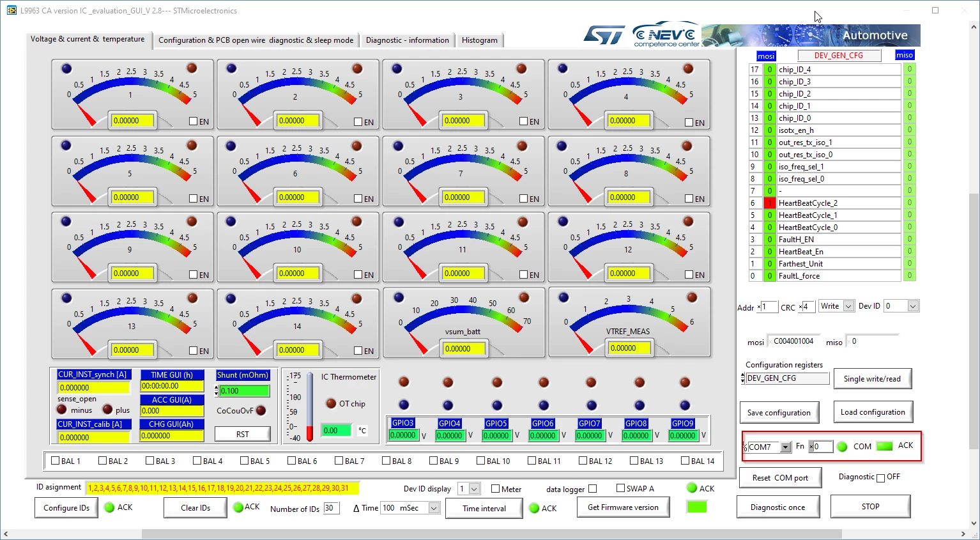This screenshot has height=540, width=980.
Task: Click the blue LED indicator on gauge 1
Action: click(x=66, y=68)
